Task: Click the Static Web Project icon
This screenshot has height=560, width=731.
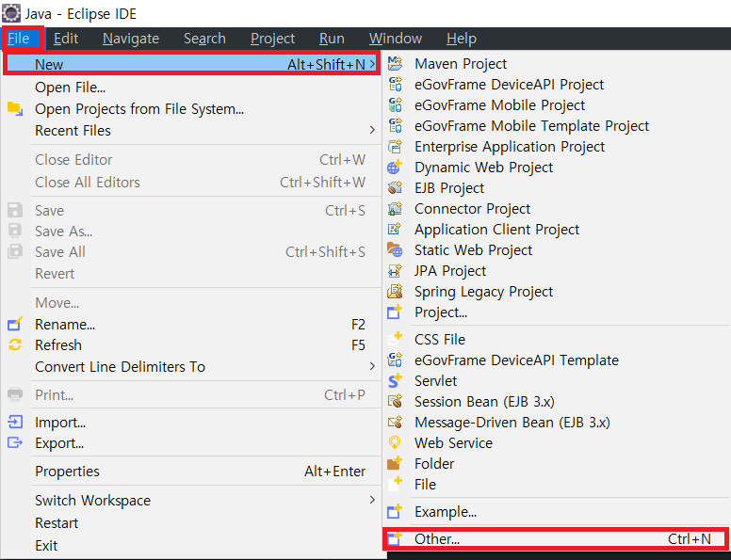Action: click(x=395, y=249)
